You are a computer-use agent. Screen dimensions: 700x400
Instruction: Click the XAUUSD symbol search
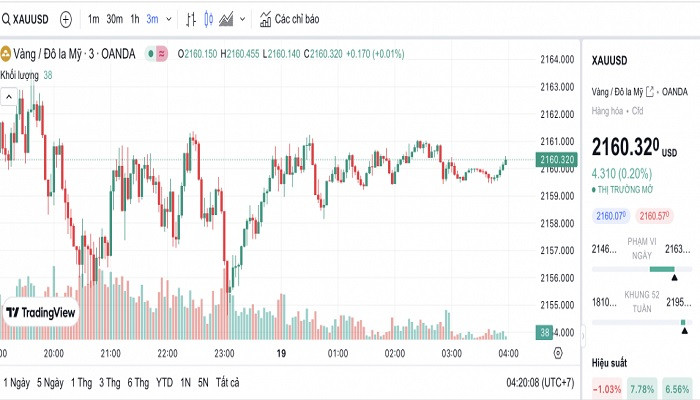click(27, 19)
